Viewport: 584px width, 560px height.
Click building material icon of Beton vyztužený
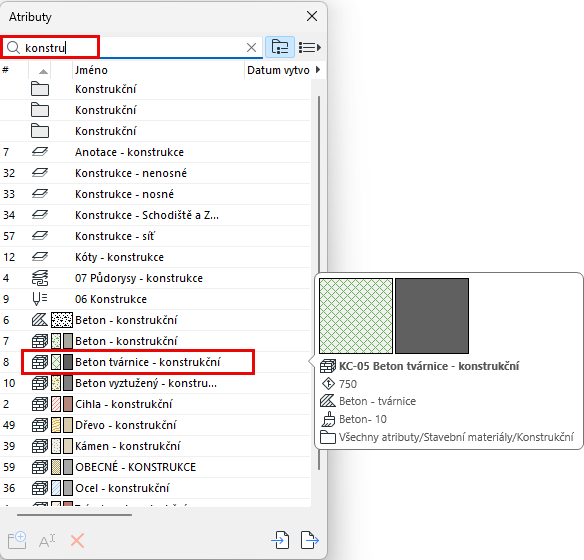click(x=40, y=383)
